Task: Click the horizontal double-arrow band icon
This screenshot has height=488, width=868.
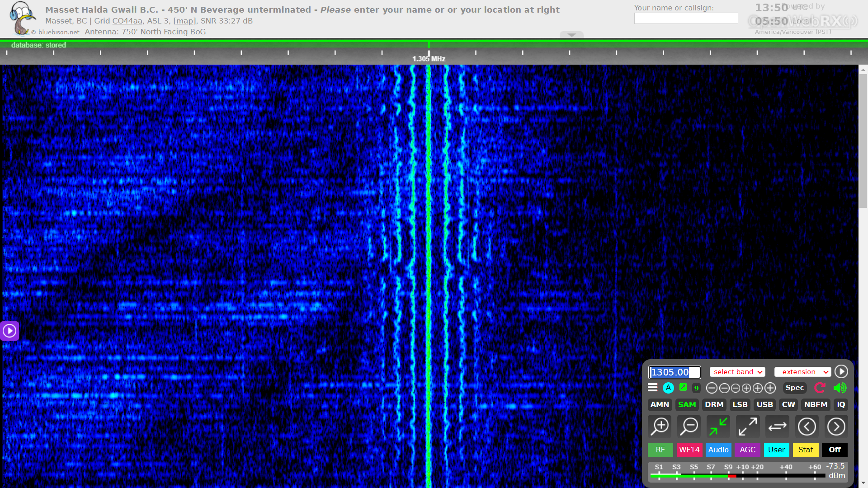Action: 777,426
